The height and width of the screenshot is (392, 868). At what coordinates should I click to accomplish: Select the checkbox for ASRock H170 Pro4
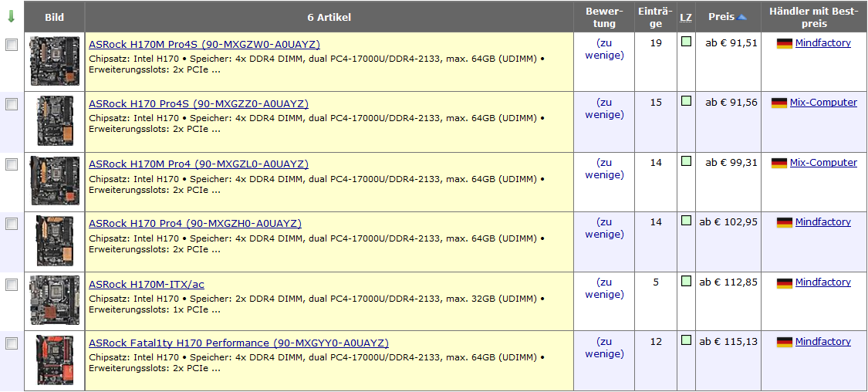pos(12,224)
